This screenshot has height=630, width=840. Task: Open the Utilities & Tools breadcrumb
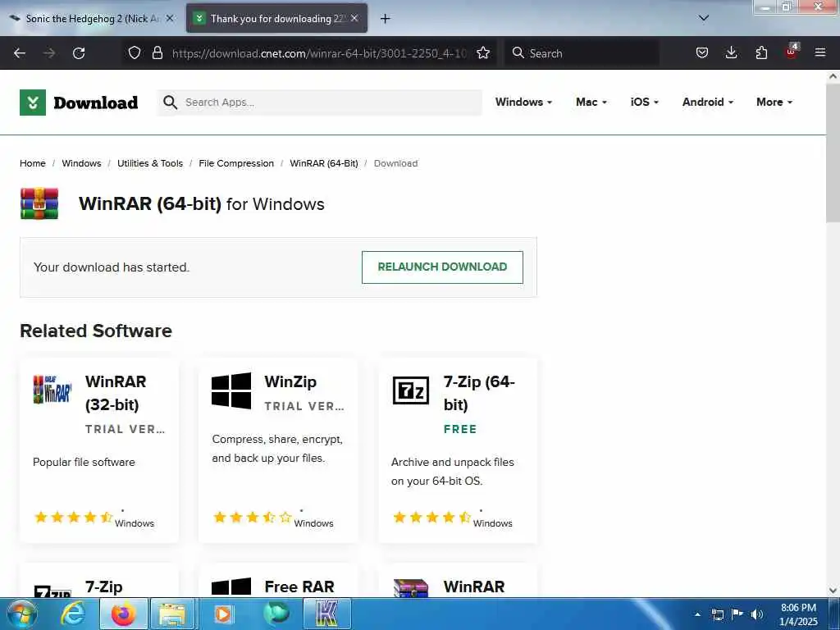point(150,163)
